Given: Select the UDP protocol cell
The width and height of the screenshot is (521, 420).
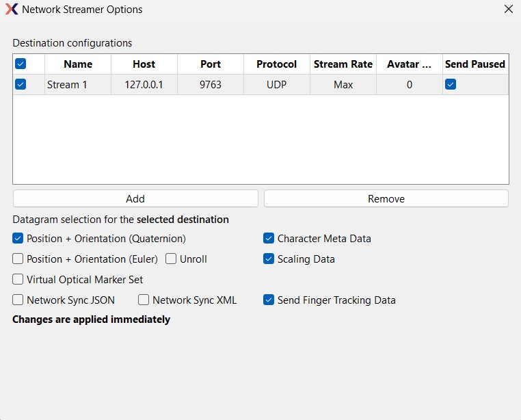Looking at the screenshot, I should click(276, 85).
